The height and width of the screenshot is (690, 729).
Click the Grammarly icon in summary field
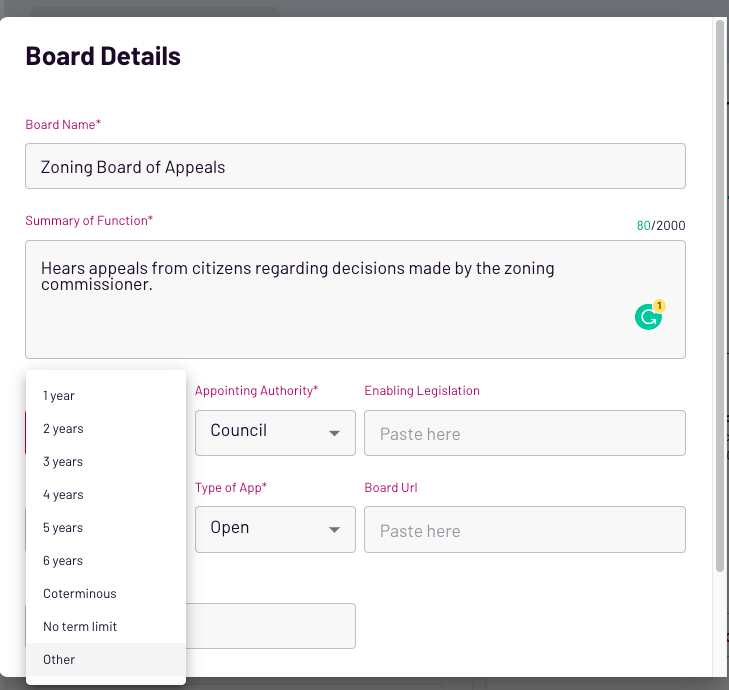coord(649,317)
